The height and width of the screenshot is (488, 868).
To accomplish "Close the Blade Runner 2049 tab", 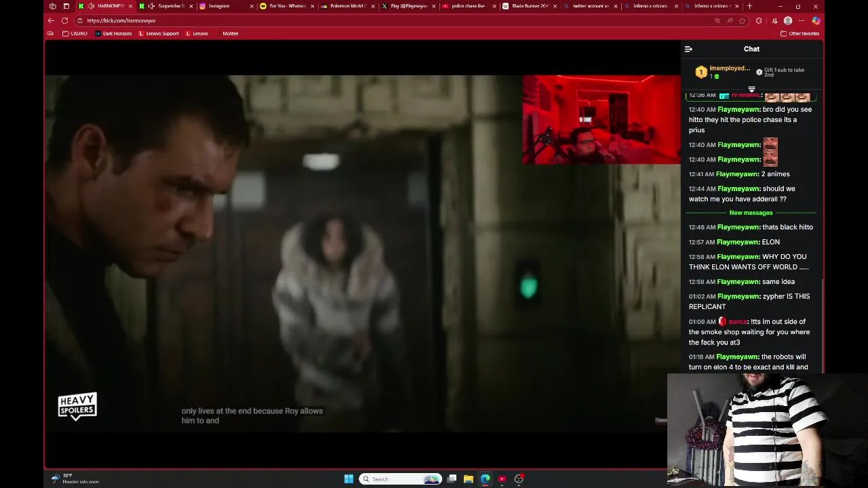I will point(555,6).
